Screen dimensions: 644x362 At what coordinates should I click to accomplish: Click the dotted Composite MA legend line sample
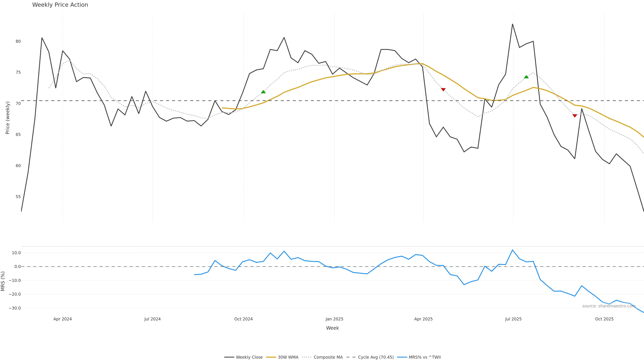tap(307, 357)
